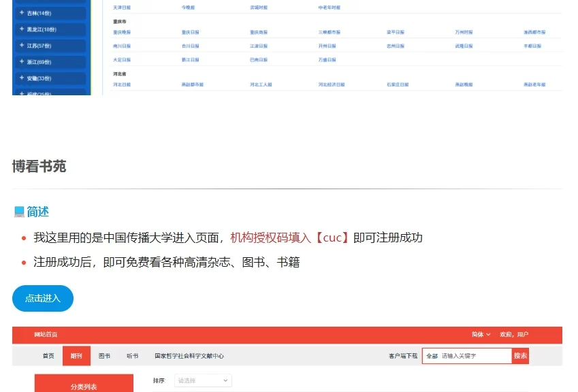The width and height of the screenshot is (578, 392).
Task: Open the 三峡都市报 newspaper link
Action: (330, 33)
